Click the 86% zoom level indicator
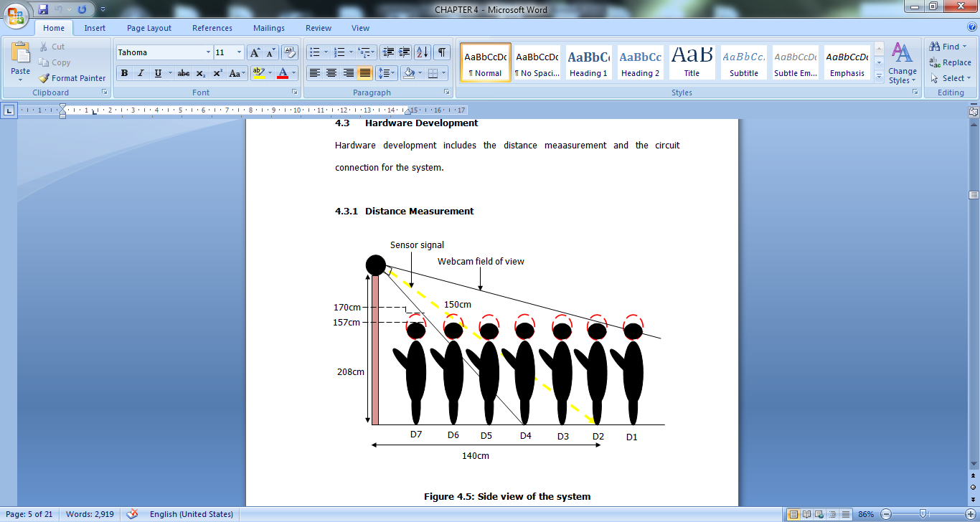This screenshot has width=980, height=522. tap(865, 514)
